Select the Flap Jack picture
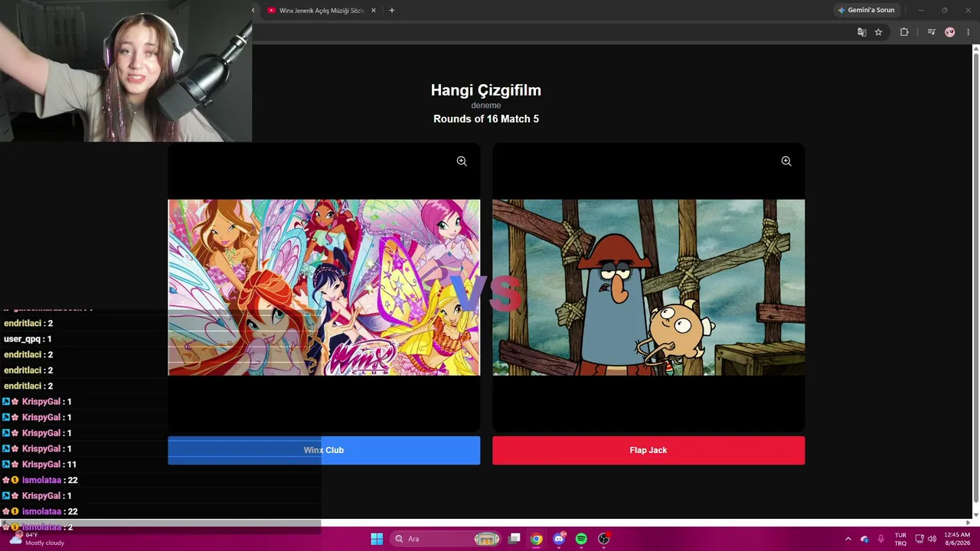The width and height of the screenshot is (980, 551). [x=648, y=288]
